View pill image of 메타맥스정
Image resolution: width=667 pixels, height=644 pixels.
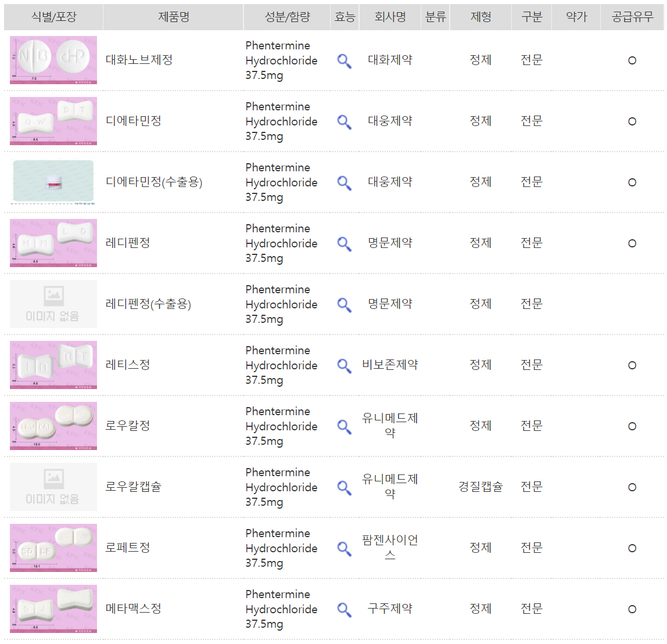pos(53,609)
